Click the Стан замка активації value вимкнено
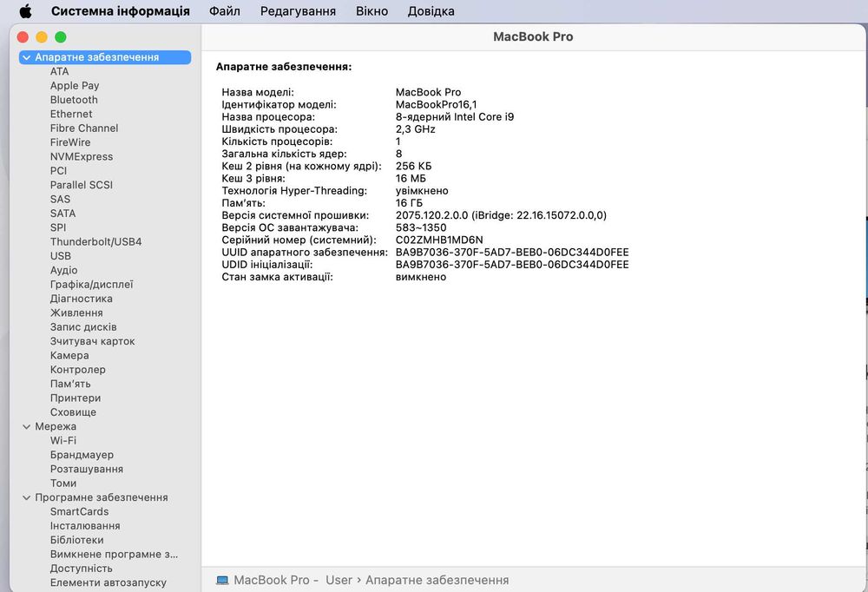The width and height of the screenshot is (868, 592). pyautogui.click(x=421, y=277)
